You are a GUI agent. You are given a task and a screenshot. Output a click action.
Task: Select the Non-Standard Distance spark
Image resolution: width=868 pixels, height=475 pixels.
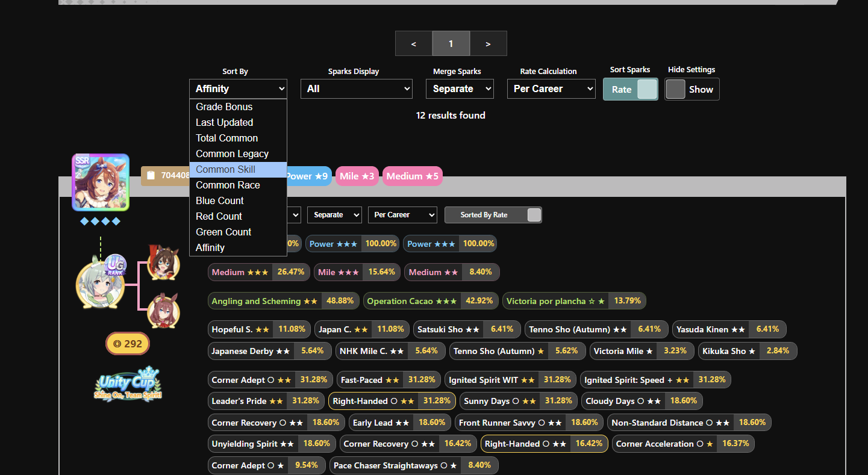(689, 423)
